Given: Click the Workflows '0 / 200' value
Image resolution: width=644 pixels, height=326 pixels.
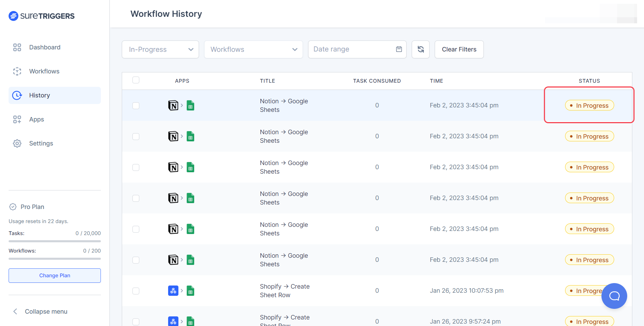Looking at the screenshot, I should click(x=92, y=251).
